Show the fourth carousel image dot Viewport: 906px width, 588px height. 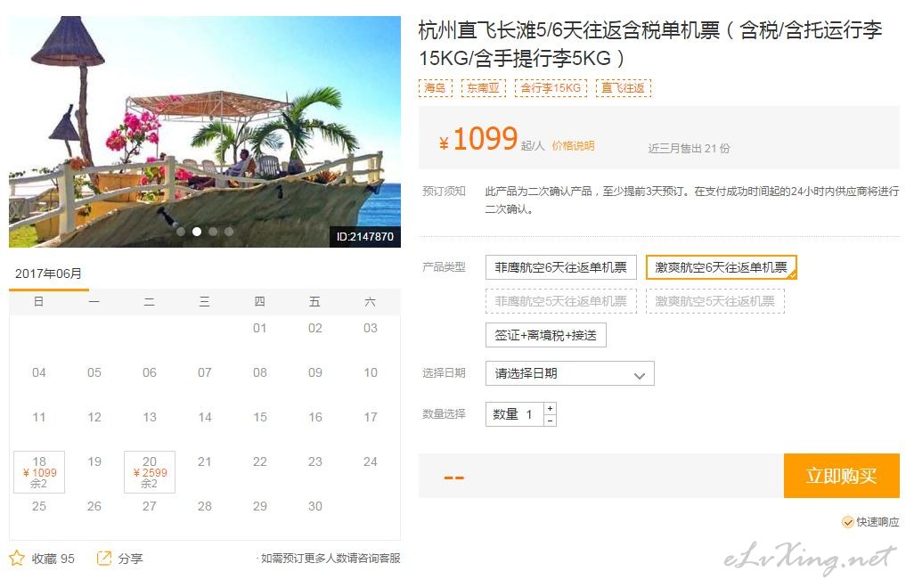click(x=229, y=232)
